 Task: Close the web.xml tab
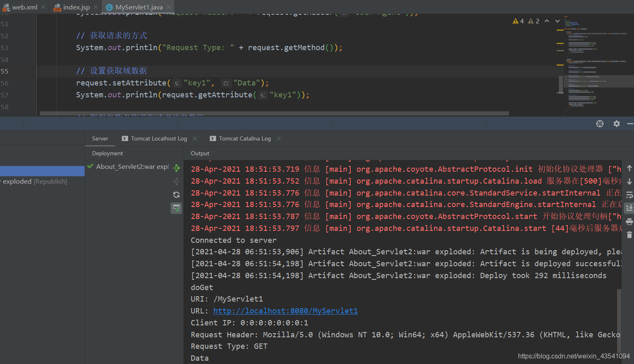pos(43,7)
